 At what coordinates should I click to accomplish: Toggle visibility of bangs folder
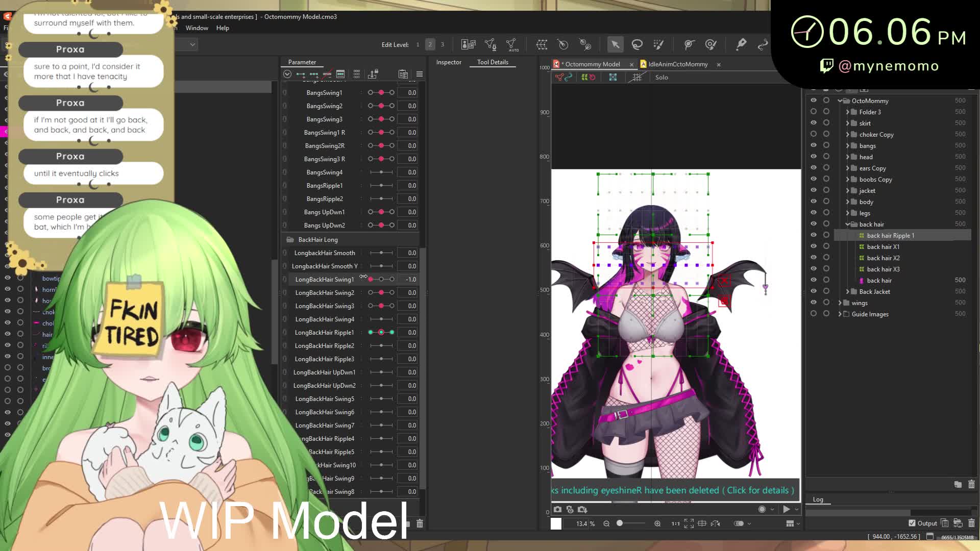[814, 145]
